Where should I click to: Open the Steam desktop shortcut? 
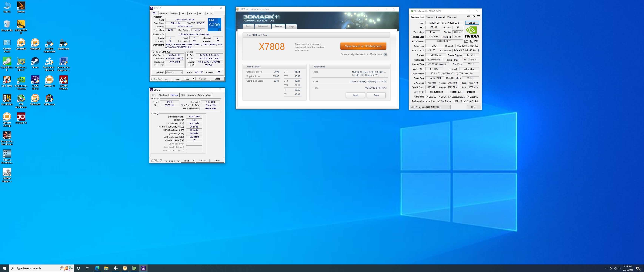pyautogui.click(x=35, y=63)
